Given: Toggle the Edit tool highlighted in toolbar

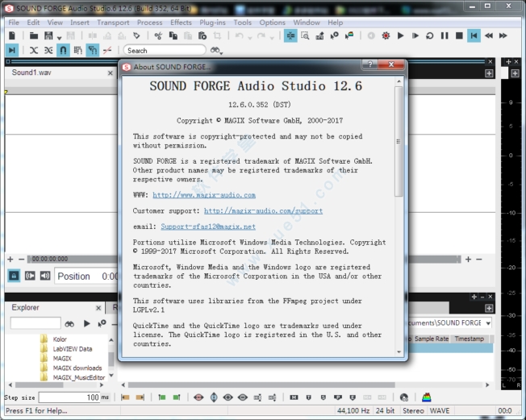Looking at the screenshot, I should pos(290,35).
